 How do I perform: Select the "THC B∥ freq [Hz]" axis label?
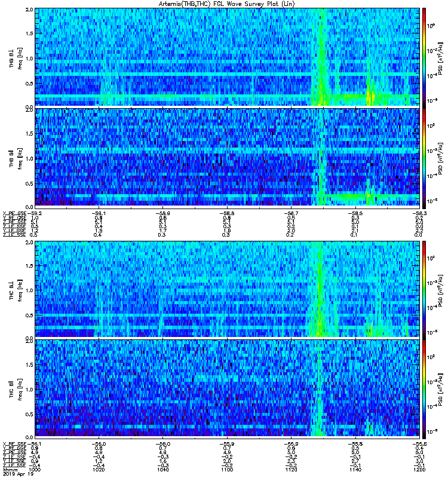point(16,389)
